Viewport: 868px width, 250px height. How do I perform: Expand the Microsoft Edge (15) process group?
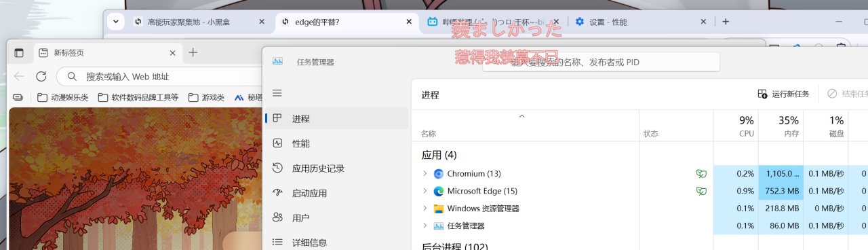pyautogui.click(x=425, y=191)
